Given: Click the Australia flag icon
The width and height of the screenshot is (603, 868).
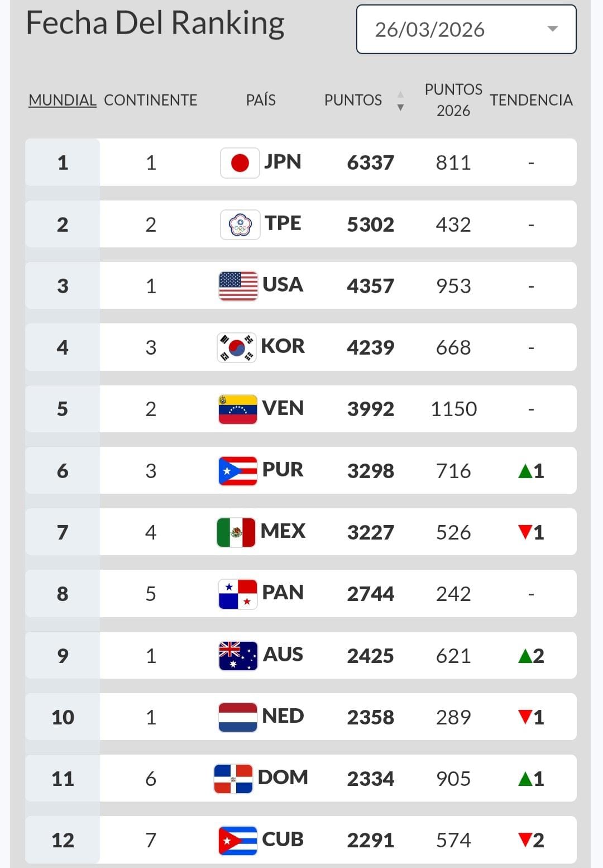Looking at the screenshot, I should coord(238,655).
